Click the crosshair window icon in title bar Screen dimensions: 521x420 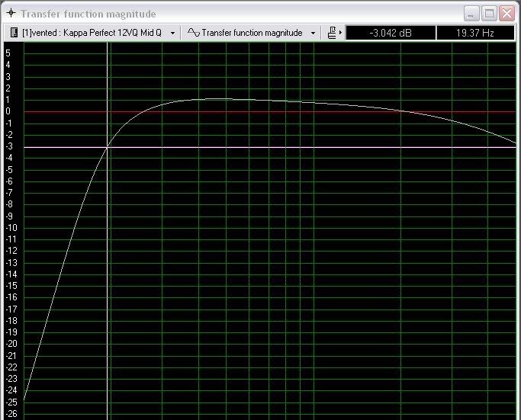coord(11,13)
